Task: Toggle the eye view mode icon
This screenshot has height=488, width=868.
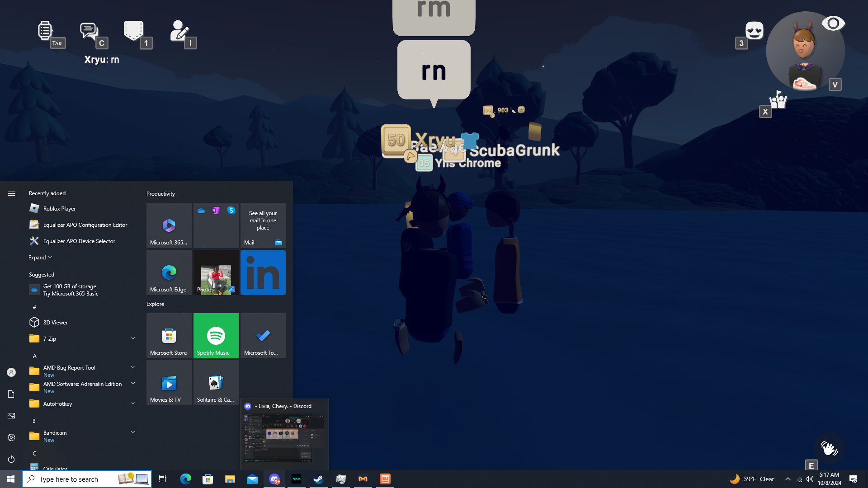Action: click(x=833, y=23)
